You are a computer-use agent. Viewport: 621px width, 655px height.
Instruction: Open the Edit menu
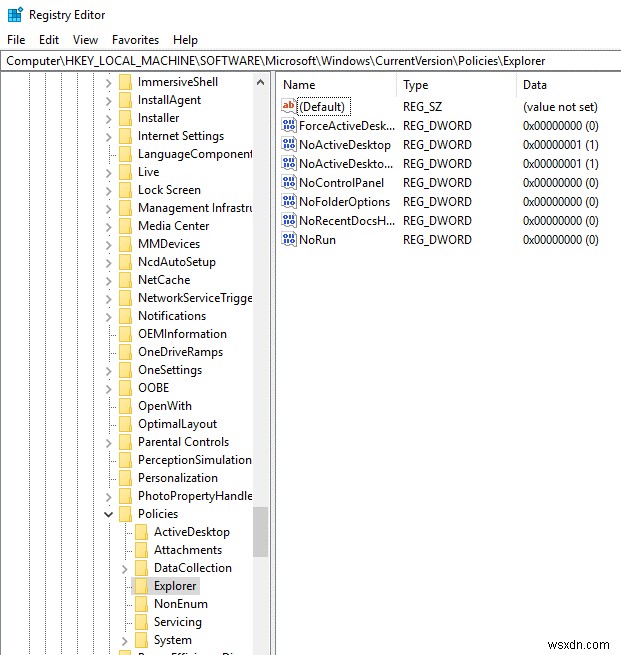49,40
